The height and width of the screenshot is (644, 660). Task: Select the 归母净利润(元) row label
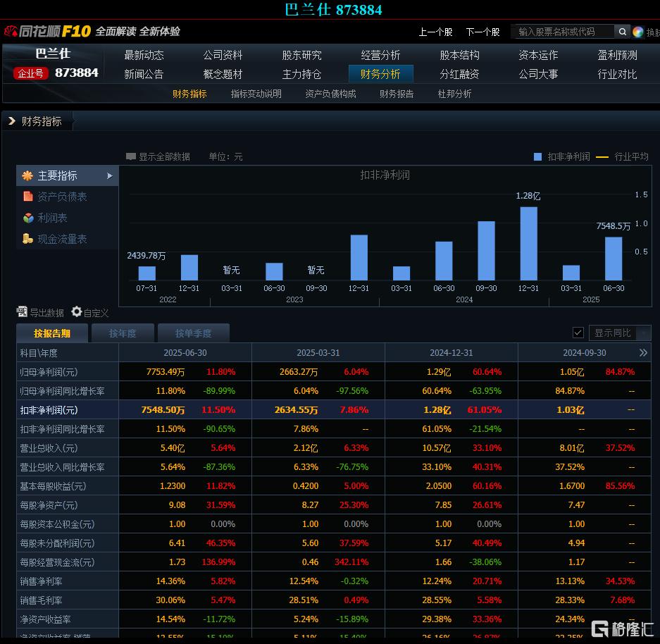tap(49, 372)
